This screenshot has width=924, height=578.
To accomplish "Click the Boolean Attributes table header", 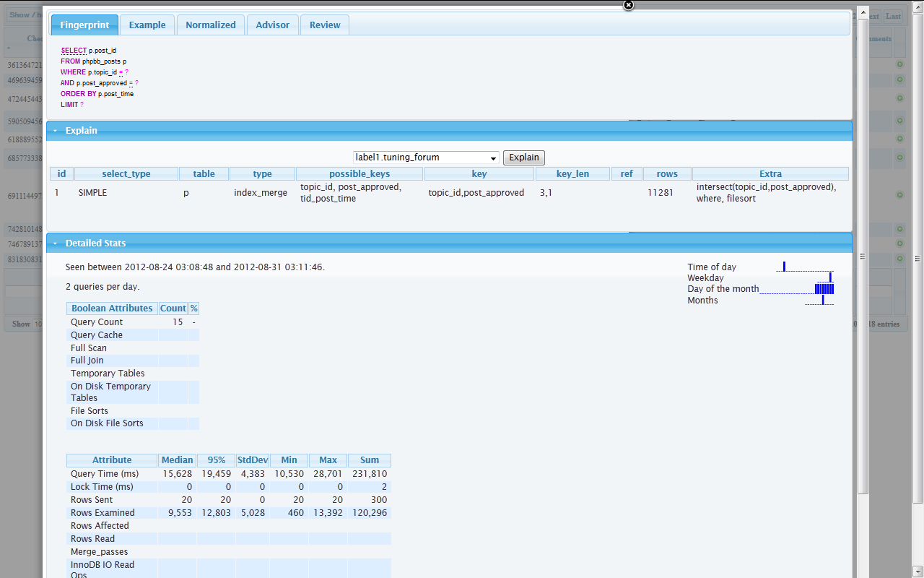I will point(112,309).
